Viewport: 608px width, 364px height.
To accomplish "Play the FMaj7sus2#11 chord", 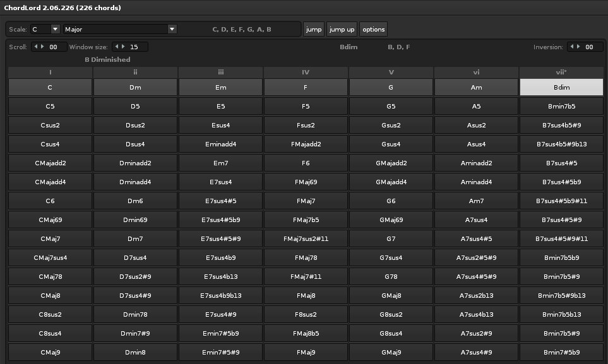I will (x=306, y=239).
